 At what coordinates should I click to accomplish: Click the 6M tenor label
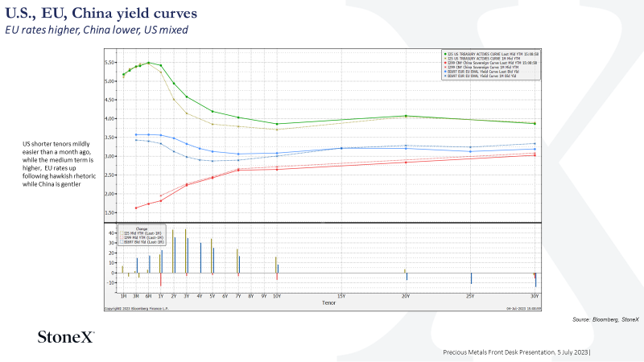tap(149, 296)
